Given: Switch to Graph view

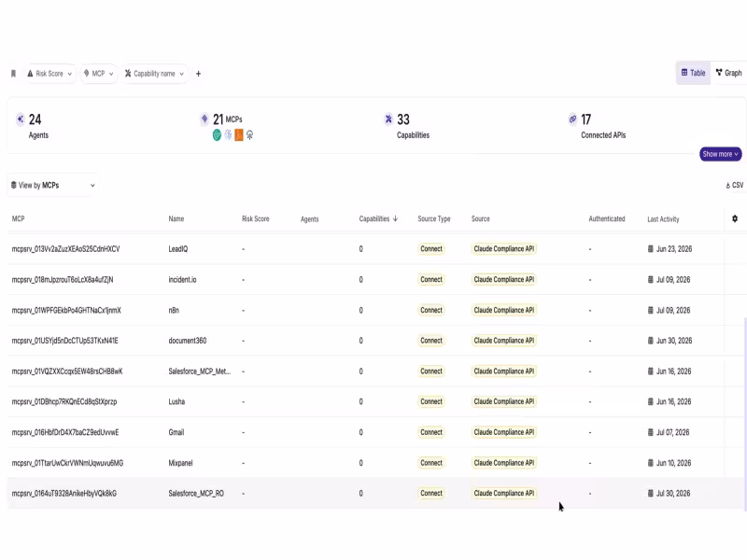Looking at the screenshot, I should point(729,73).
